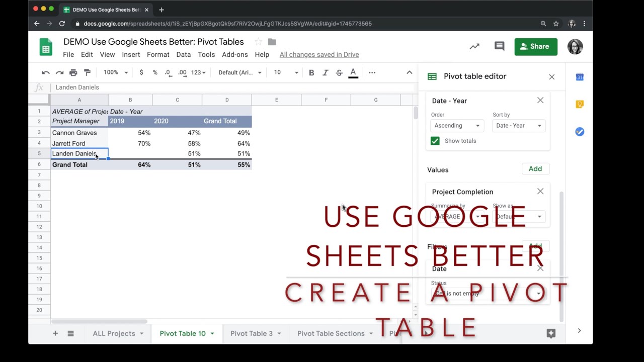Open the comment history icon
The image size is (644, 362).
pyautogui.click(x=499, y=46)
